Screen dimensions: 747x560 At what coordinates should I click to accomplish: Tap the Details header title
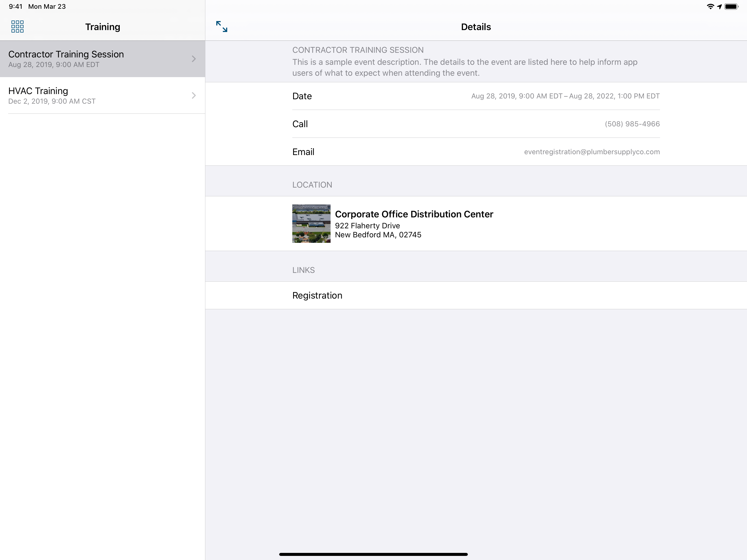pyautogui.click(x=476, y=27)
